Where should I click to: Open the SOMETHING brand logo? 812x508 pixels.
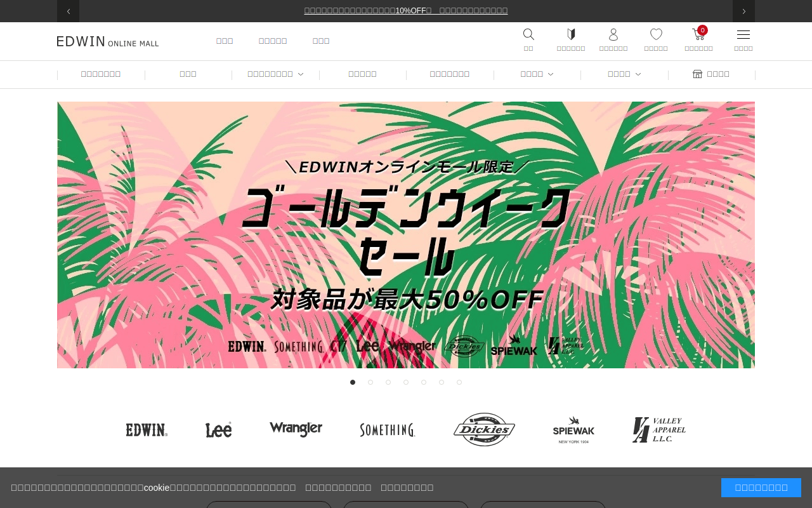coord(388,430)
